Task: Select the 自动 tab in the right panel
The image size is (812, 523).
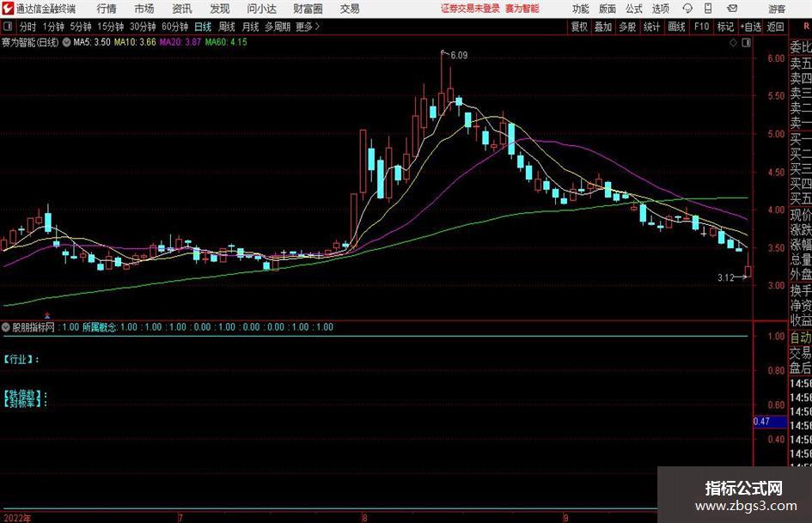Action: coord(801,338)
